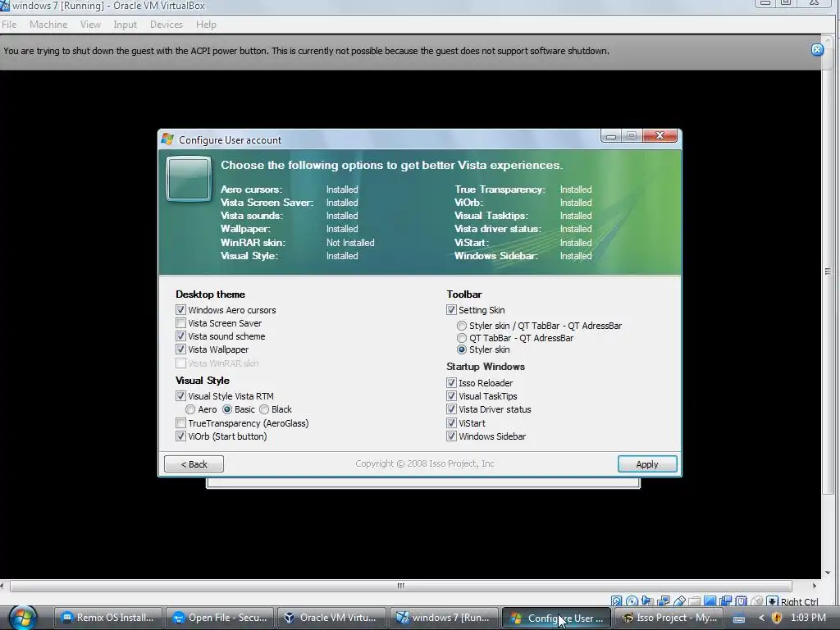
Task: Switch to Isso Project taskbar button
Action: pos(668,618)
